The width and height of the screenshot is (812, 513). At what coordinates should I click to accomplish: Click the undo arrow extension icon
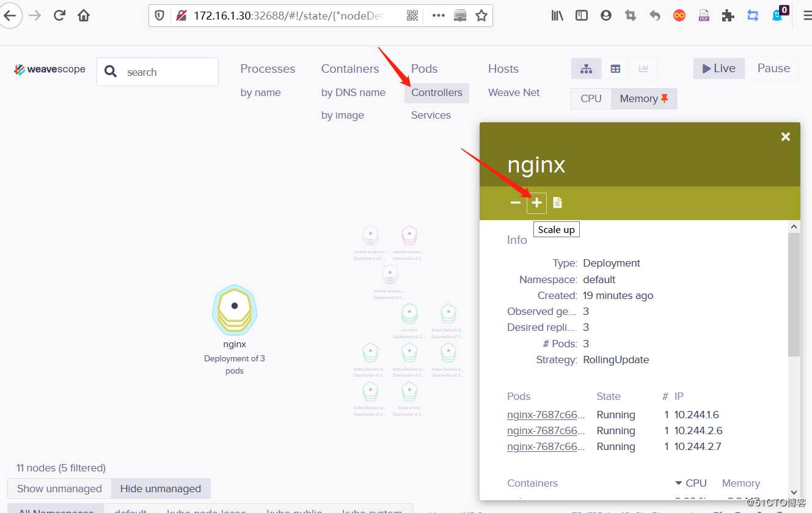(655, 16)
